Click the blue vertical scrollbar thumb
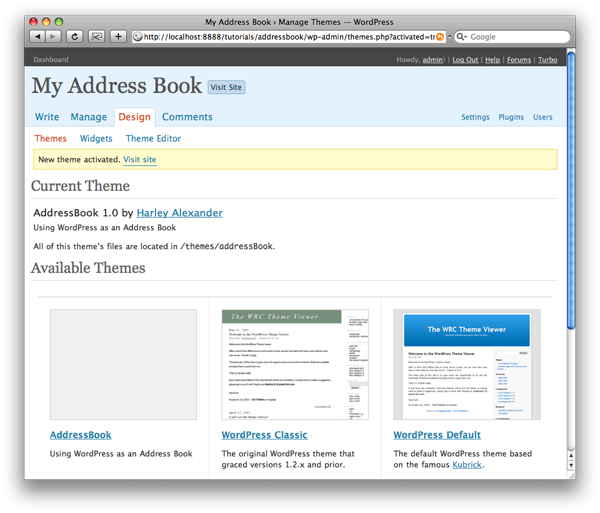This screenshot has height=513, width=600. [x=571, y=190]
